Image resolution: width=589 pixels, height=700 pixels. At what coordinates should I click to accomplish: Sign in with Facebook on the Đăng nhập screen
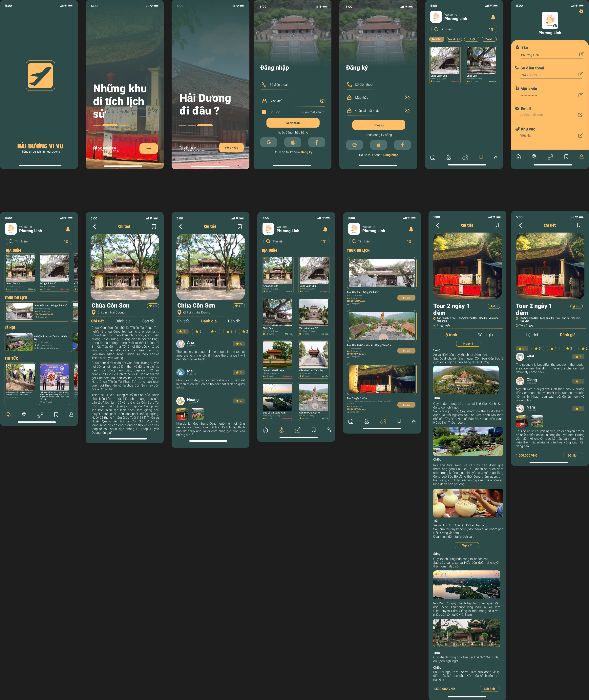317,142
